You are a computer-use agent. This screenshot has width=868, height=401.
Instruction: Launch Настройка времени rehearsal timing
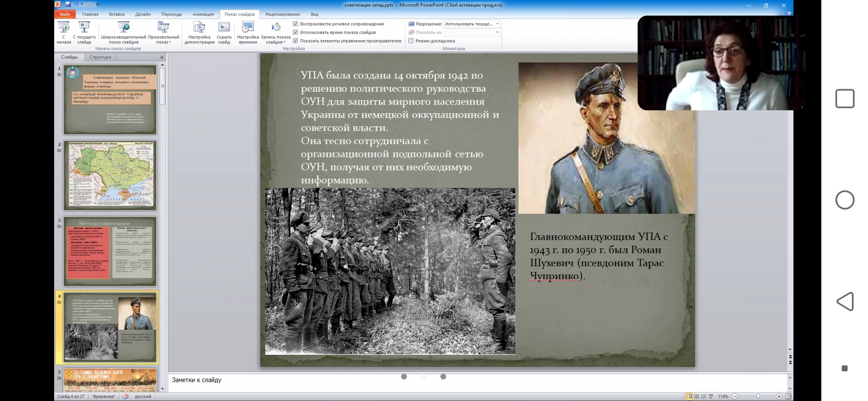coord(248,28)
